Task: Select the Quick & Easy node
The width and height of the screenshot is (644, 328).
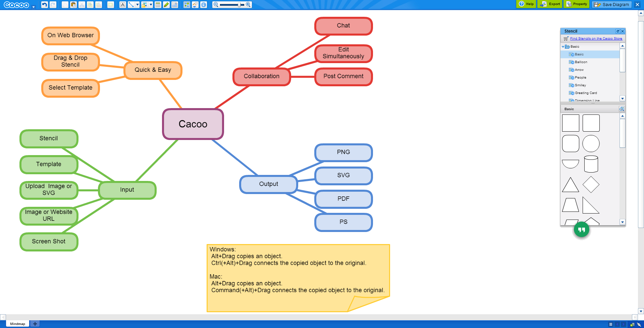Action: point(153,70)
